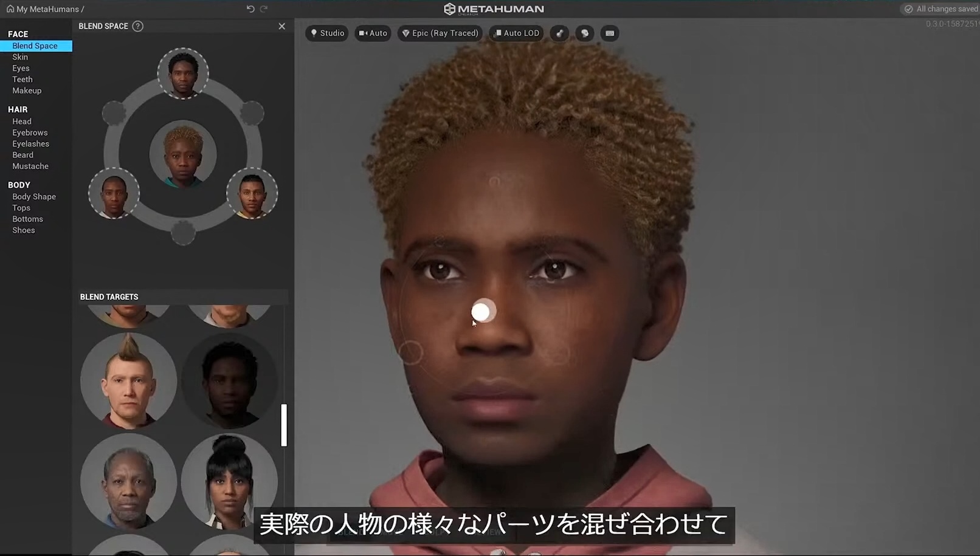The width and height of the screenshot is (980, 556).
Task: Select the bottom-left blend slot portrait
Action: [x=114, y=193]
